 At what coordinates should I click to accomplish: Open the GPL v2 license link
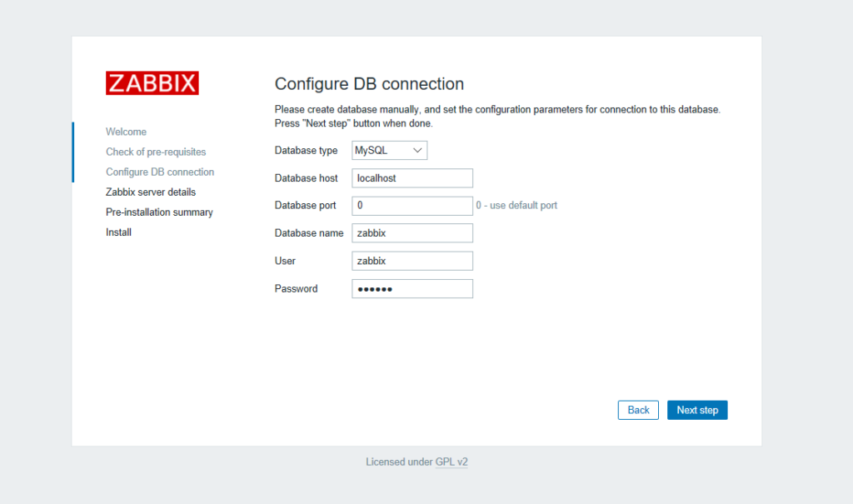coord(451,462)
